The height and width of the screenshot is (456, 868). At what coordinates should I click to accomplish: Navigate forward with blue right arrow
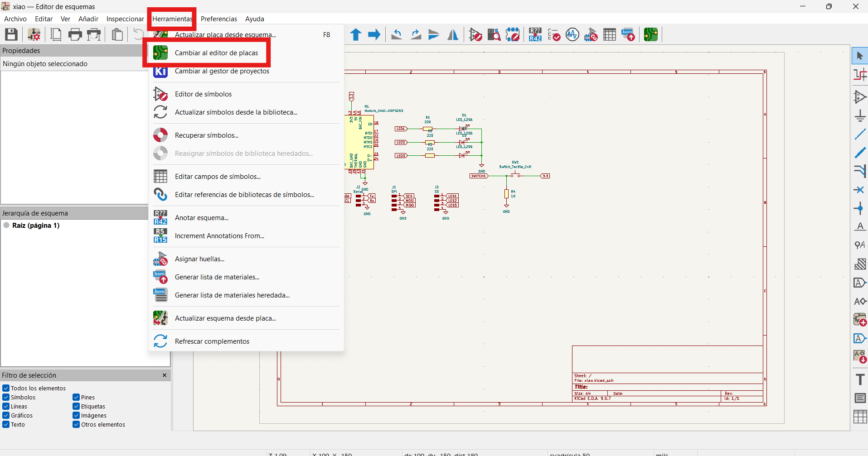click(374, 34)
